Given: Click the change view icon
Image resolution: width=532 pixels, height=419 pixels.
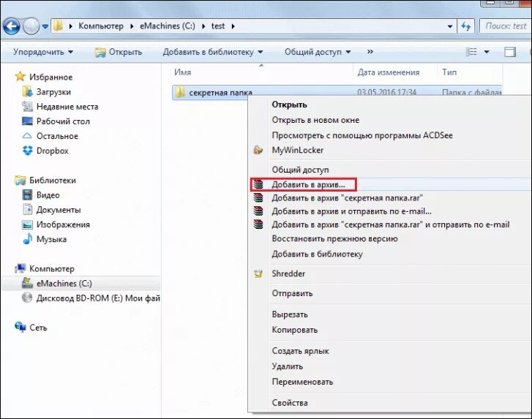Looking at the screenshot, I should pos(471,52).
